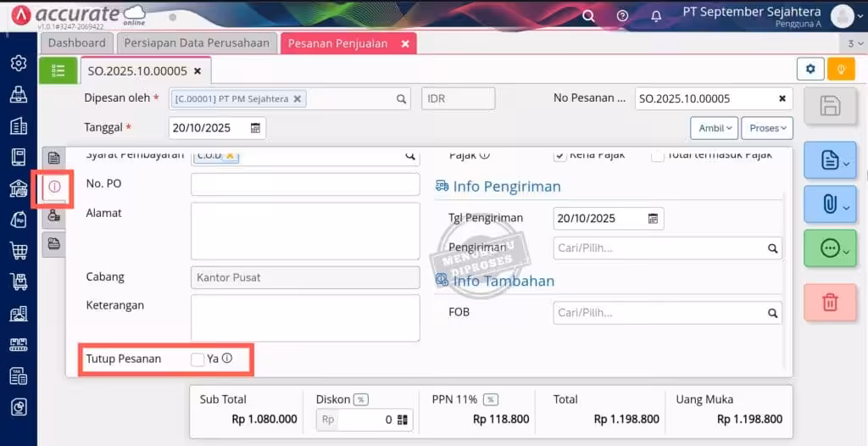
Task: Click the red trash delete button
Action: (830, 302)
